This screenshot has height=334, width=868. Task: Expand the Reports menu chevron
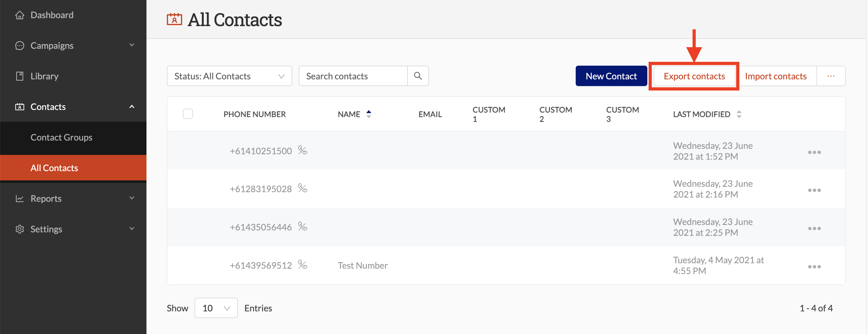pos(132,198)
